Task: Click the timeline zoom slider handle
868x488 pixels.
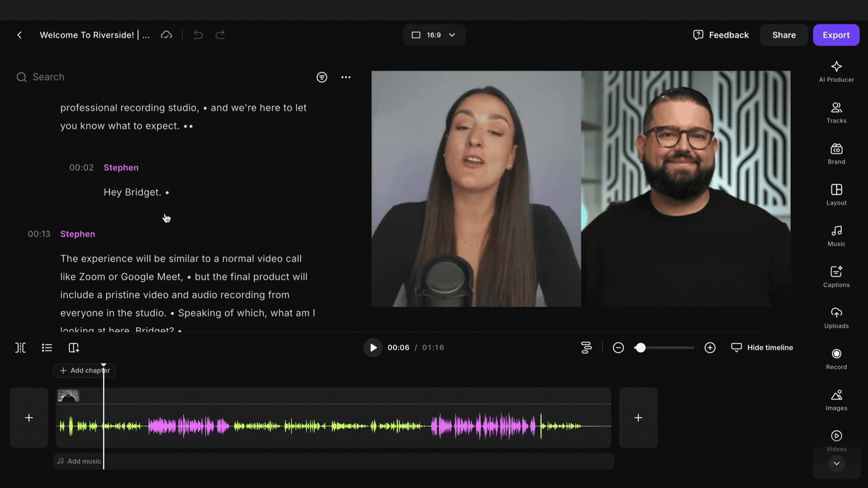Action: click(x=640, y=347)
